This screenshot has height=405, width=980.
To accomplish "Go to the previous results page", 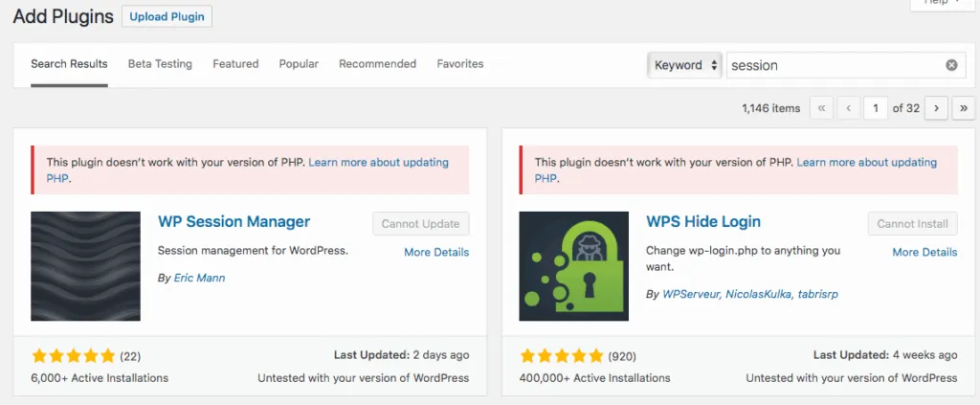I will (x=848, y=108).
